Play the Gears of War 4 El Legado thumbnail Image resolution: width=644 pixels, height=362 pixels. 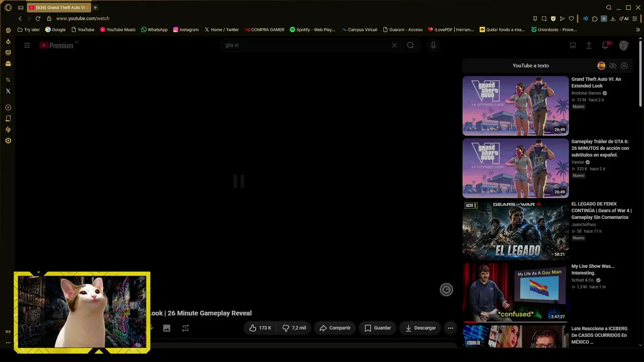(x=516, y=230)
